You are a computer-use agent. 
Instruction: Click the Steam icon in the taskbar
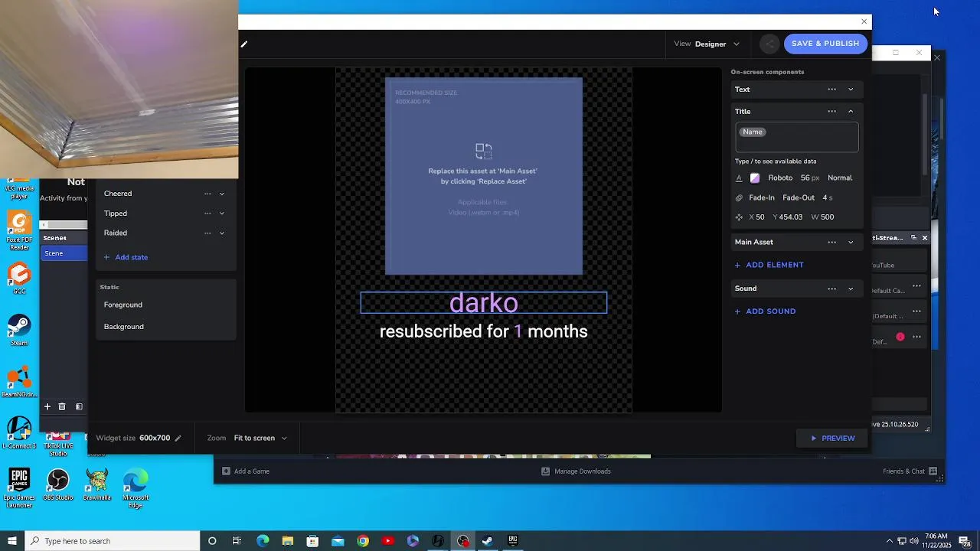coord(487,541)
